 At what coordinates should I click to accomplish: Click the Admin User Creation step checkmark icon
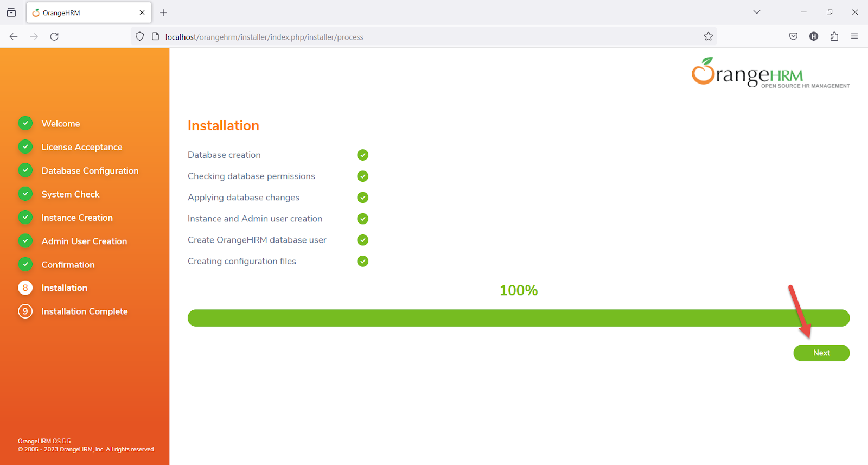[25, 240]
